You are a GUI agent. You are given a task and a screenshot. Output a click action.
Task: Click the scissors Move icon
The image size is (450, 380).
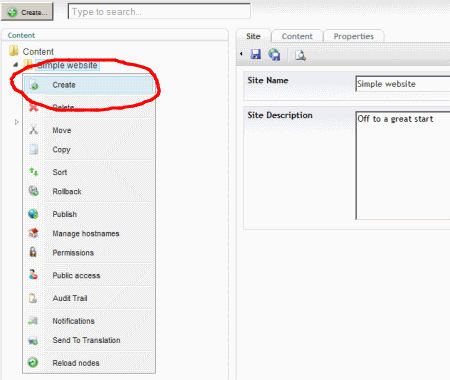click(33, 129)
